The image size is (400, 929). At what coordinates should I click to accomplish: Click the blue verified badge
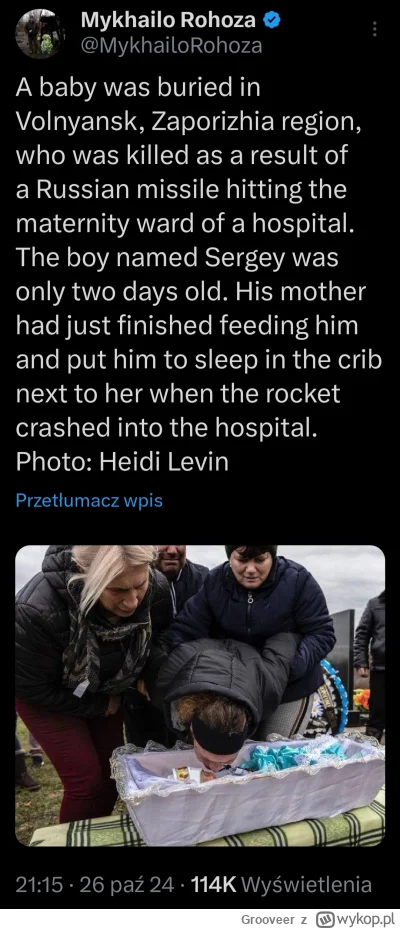pos(271,21)
